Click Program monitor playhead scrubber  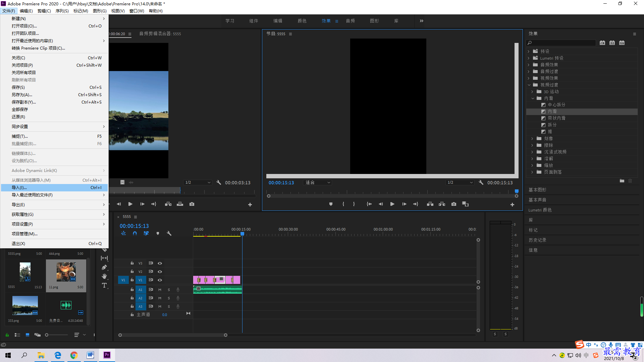coord(517,191)
